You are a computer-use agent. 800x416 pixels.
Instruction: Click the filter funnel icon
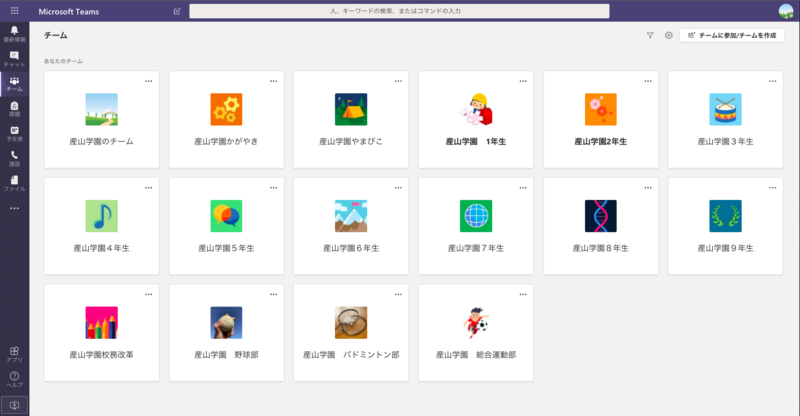coord(650,35)
